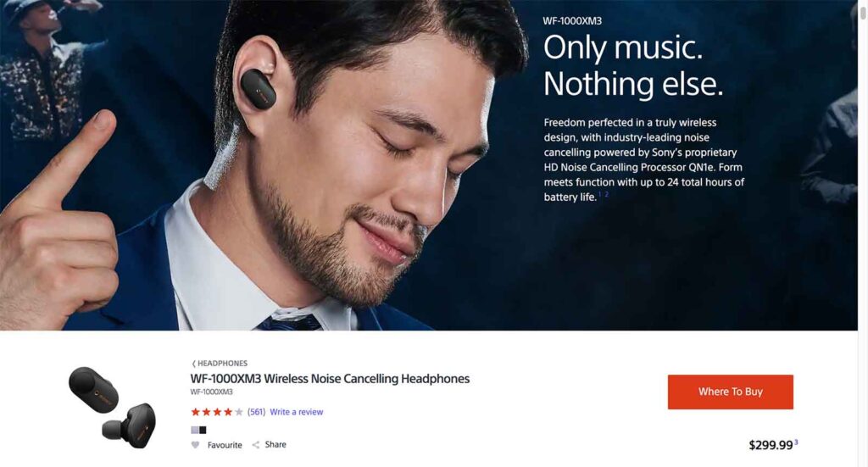Click the WF-1000XM3 Wireless Noise Cancelling Headphones title

coord(330,379)
